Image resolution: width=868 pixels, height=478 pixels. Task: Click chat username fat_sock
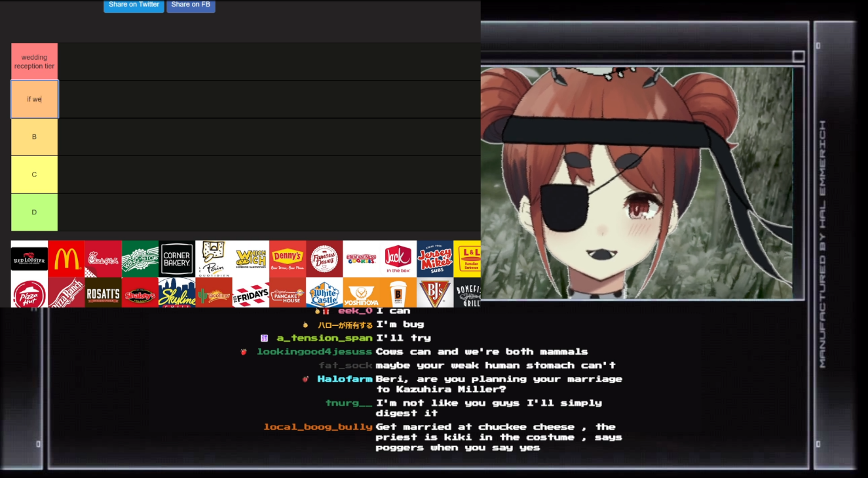click(x=345, y=366)
